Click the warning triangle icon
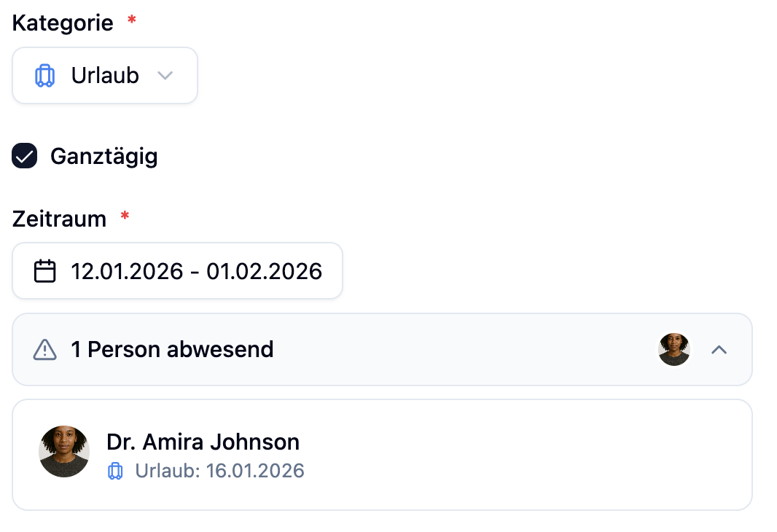777x532 pixels. (45, 350)
